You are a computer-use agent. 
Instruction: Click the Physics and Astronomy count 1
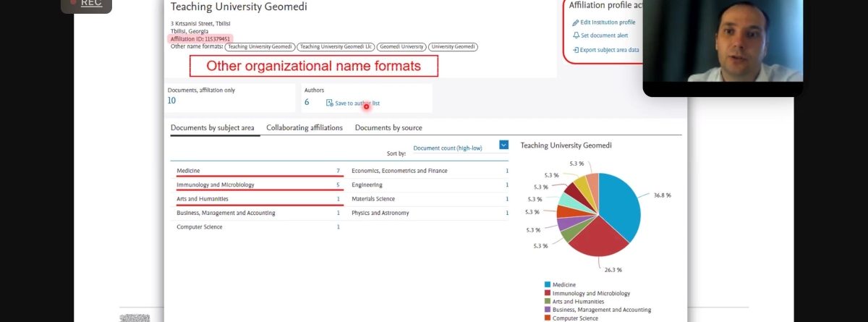coord(507,213)
